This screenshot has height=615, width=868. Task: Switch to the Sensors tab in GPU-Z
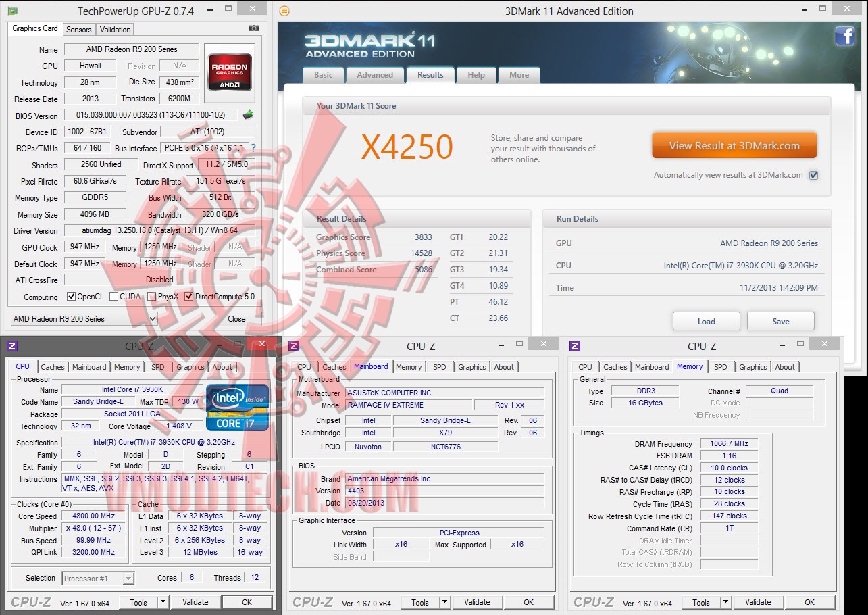[x=79, y=30]
